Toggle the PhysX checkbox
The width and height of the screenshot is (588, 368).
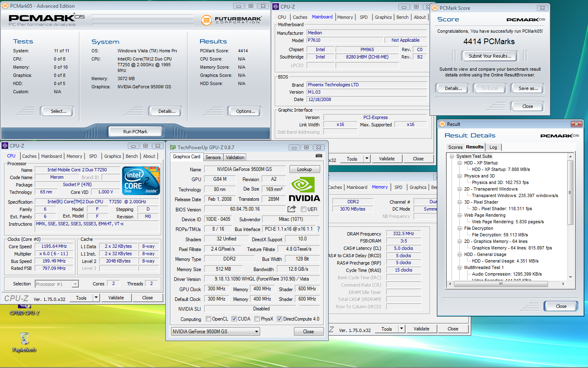click(257, 319)
